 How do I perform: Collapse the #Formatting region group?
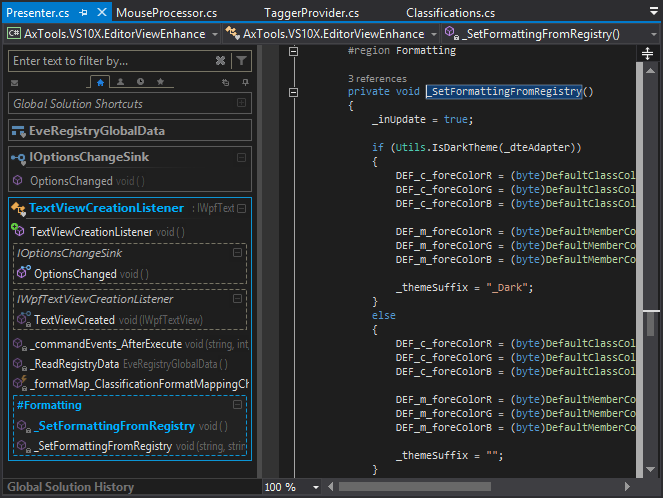coord(238,405)
